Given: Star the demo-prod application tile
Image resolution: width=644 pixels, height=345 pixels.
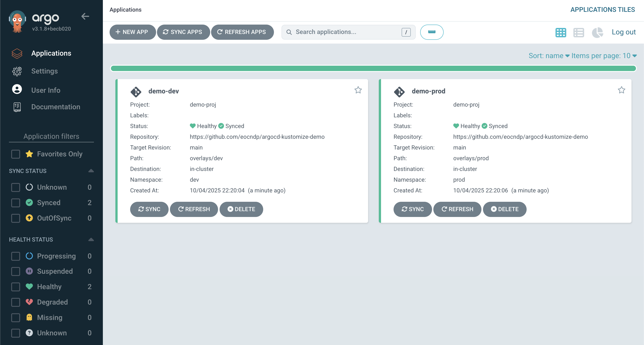Looking at the screenshot, I should (621, 90).
